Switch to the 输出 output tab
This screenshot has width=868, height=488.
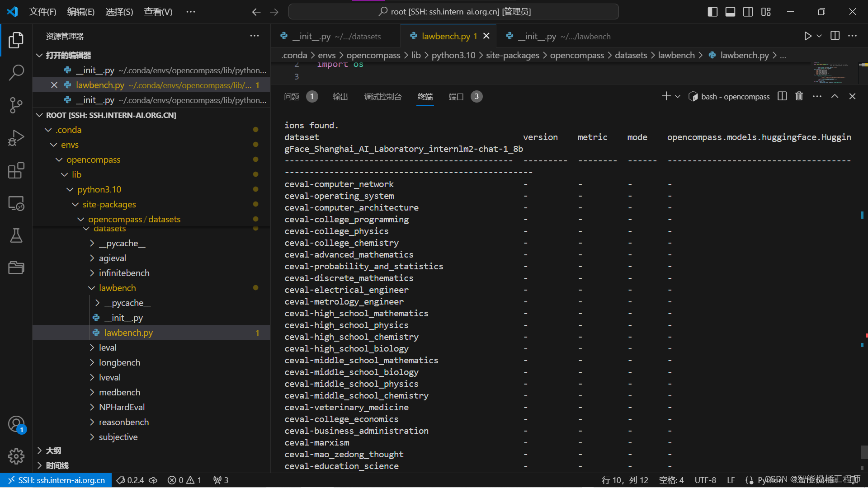click(x=340, y=96)
